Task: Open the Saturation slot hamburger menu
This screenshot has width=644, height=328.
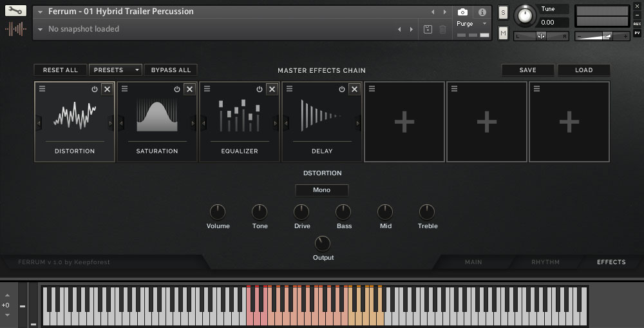Action: 124,89
